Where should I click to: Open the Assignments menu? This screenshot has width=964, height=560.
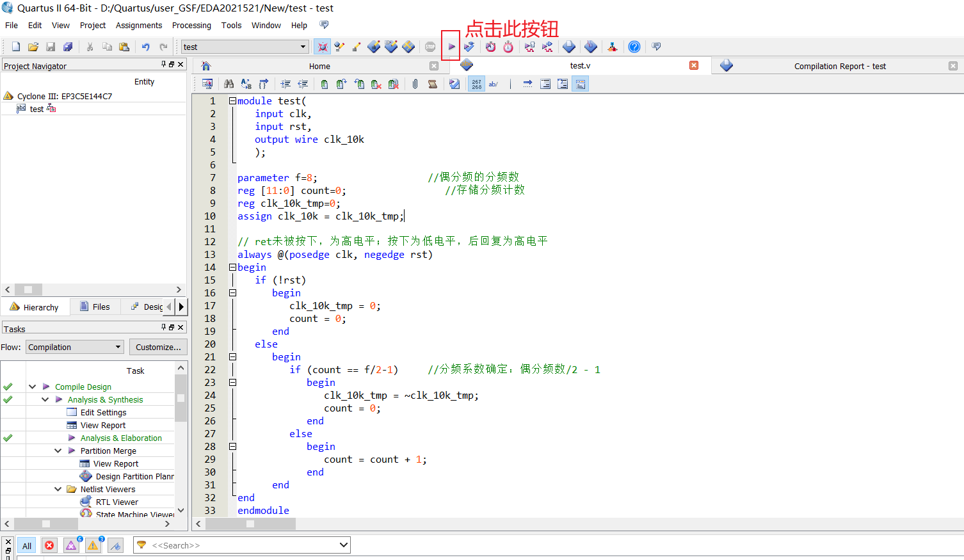(139, 26)
